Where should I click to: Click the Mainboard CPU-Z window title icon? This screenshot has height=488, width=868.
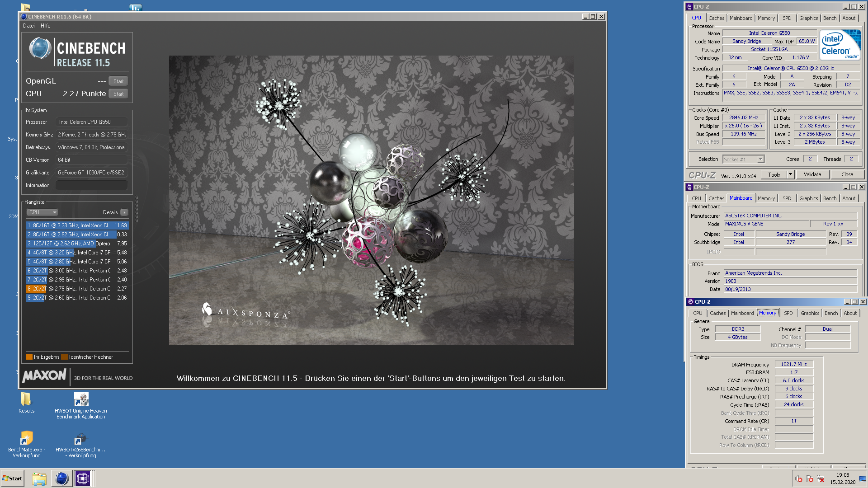[x=689, y=187]
